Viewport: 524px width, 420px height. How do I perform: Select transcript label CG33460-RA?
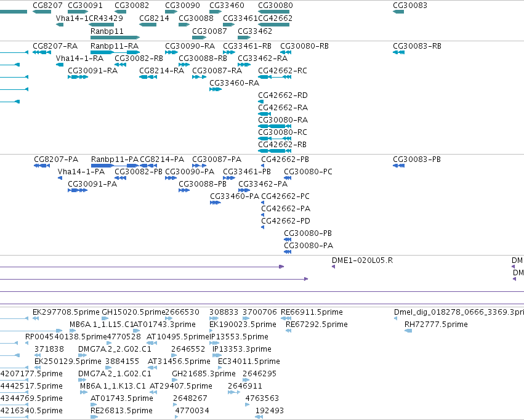pos(234,83)
